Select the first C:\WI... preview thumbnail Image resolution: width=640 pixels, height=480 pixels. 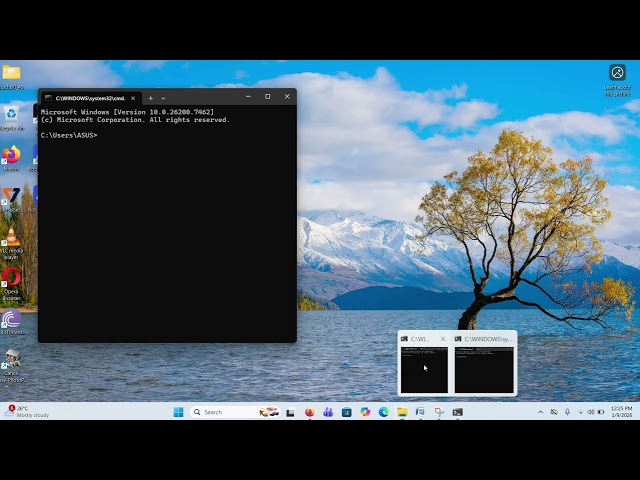[424, 370]
